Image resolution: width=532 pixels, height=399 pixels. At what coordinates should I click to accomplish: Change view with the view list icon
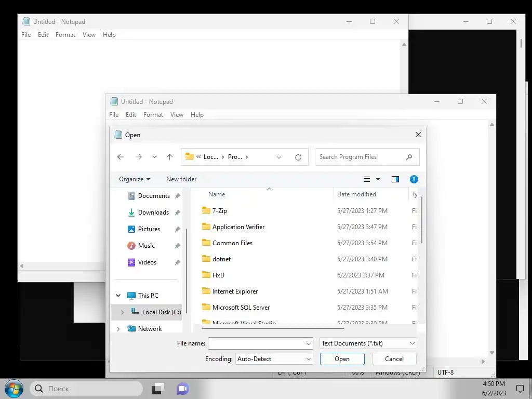click(367, 179)
